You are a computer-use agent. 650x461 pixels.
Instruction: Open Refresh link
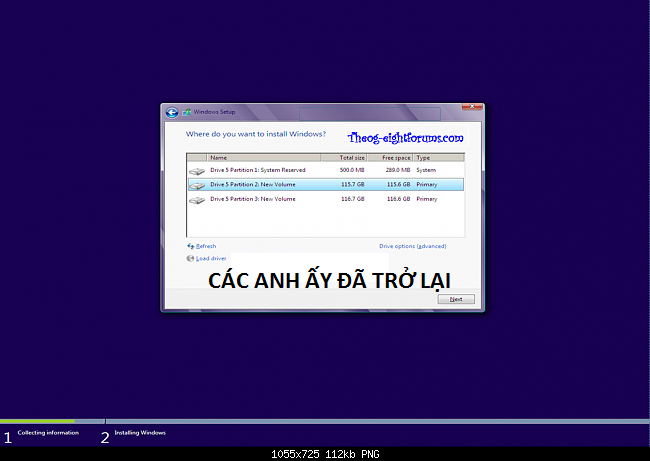tap(206, 246)
